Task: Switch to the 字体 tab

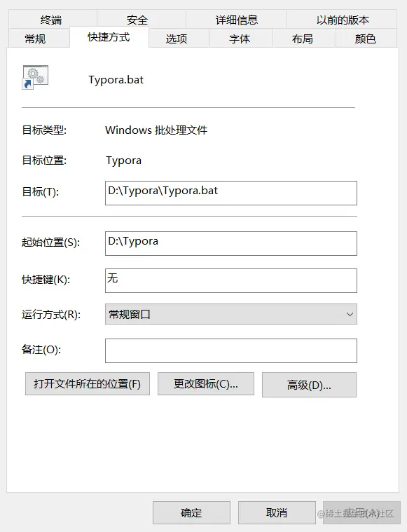Action: pos(241,39)
